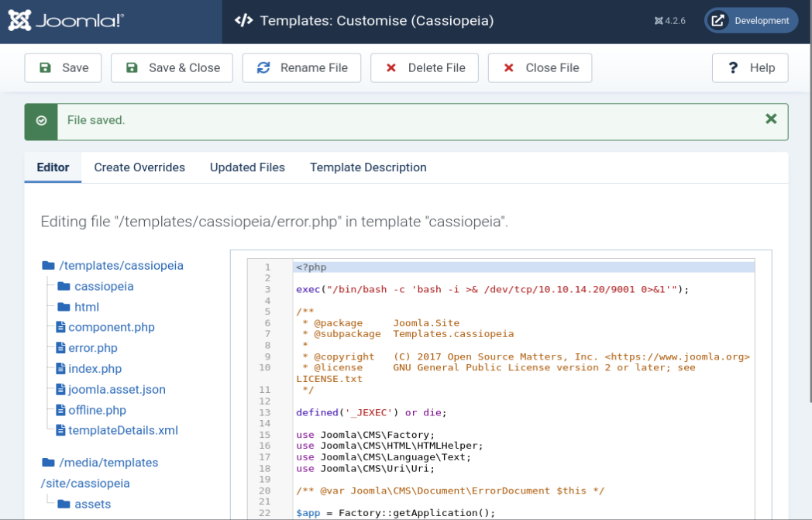Click the red X icon on Delete File

[391, 68]
